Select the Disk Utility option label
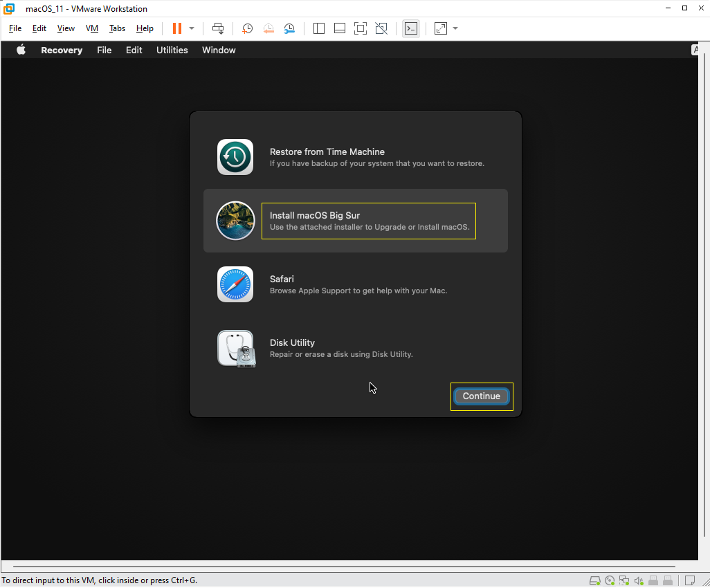Screen dimensions: 710x588 click(292, 343)
